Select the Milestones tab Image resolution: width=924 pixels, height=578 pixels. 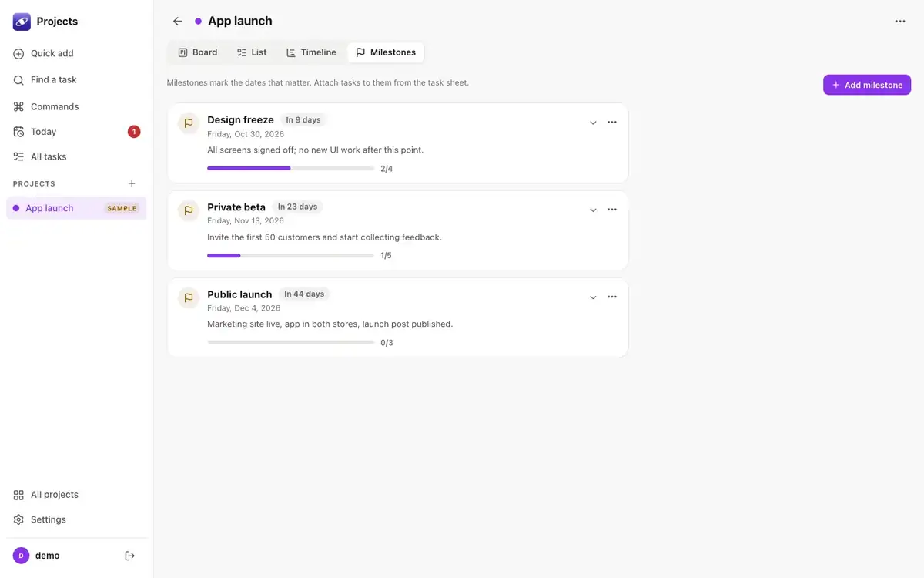click(386, 52)
